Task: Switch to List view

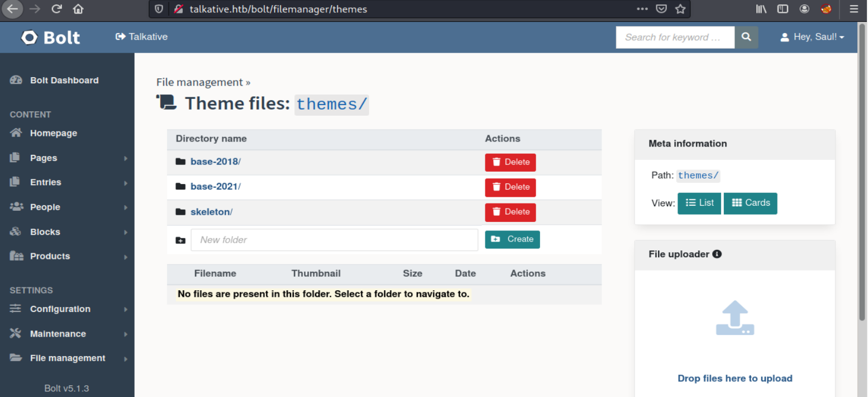Action: point(699,204)
